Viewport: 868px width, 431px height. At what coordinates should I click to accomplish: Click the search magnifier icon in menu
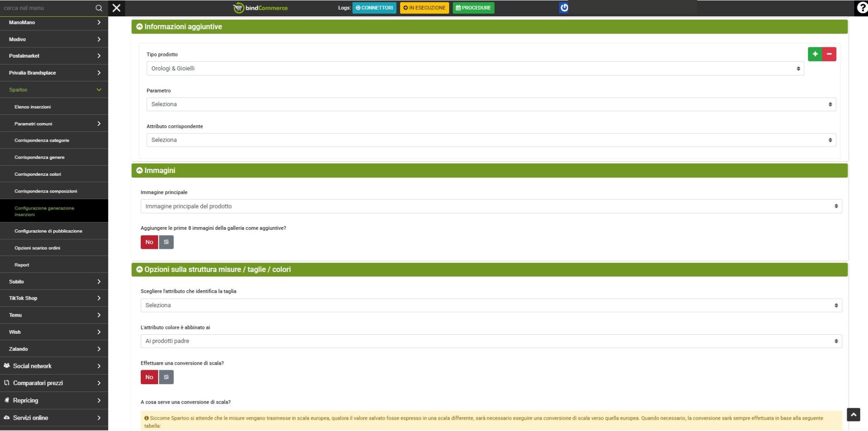pos(99,8)
